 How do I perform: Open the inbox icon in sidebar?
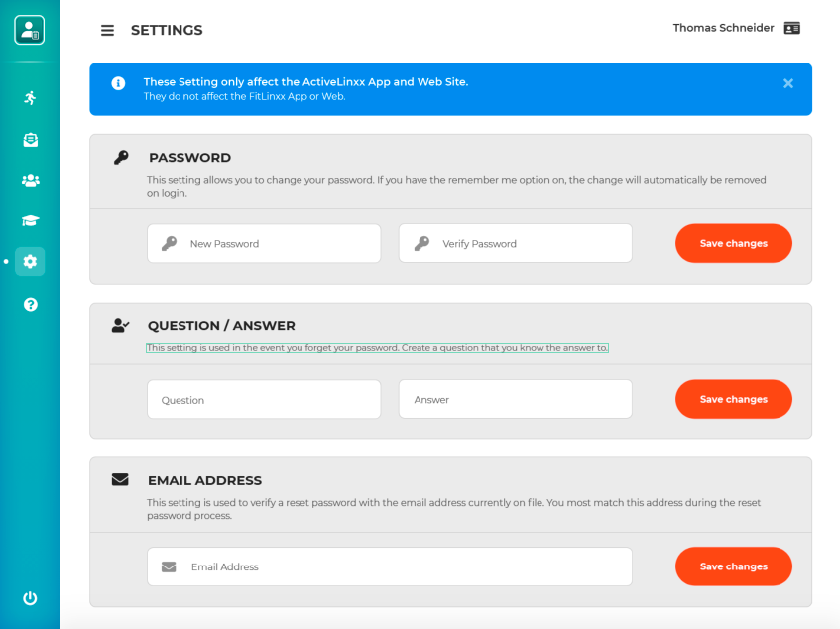(30, 140)
